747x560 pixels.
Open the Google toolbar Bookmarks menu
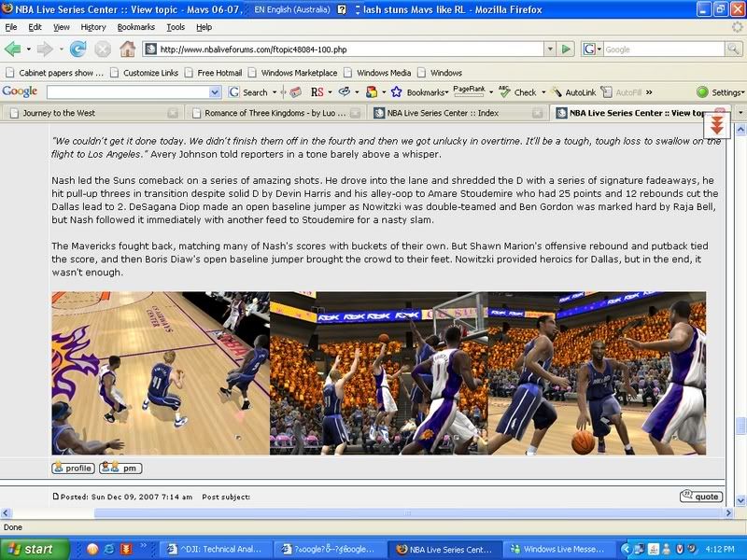click(x=427, y=92)
